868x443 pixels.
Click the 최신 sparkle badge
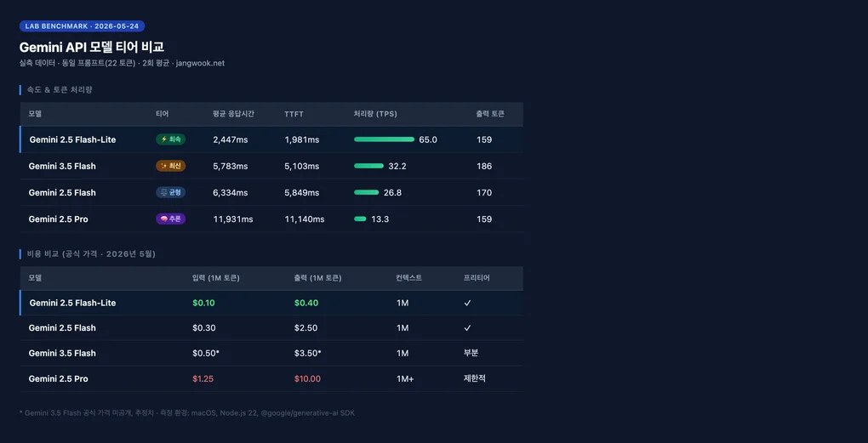pyautogui.click(x=170, y=166)
